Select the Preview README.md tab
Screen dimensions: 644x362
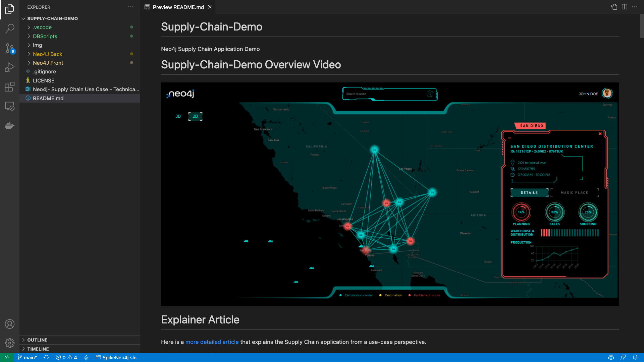178,7
